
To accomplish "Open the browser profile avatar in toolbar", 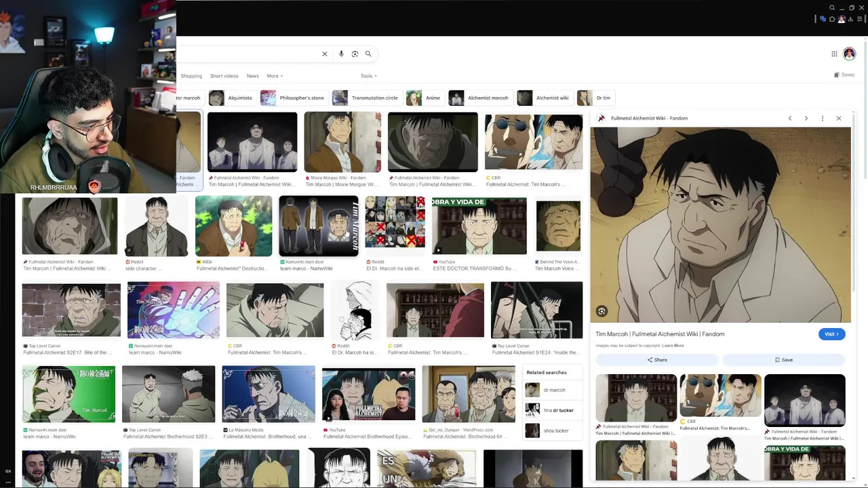I will 842,19.
